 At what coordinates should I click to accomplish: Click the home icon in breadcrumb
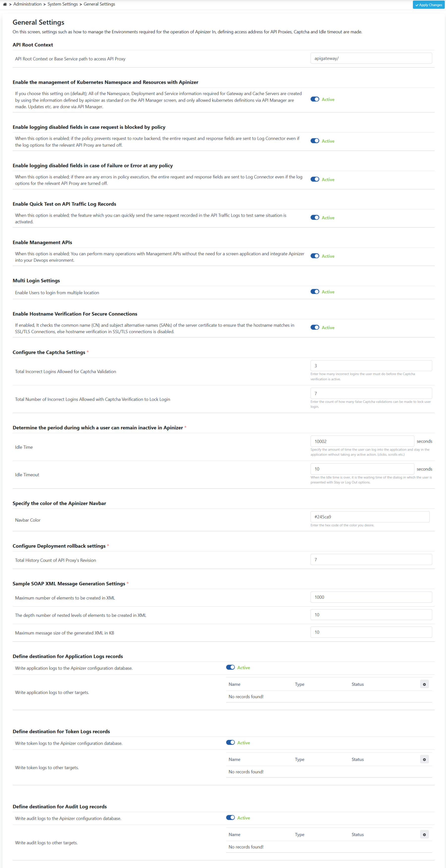[5, 4]
